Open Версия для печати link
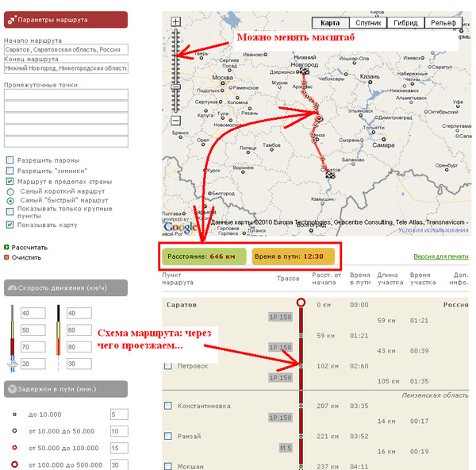This screenshot has width=476, height=470. (x=441, y=256)
